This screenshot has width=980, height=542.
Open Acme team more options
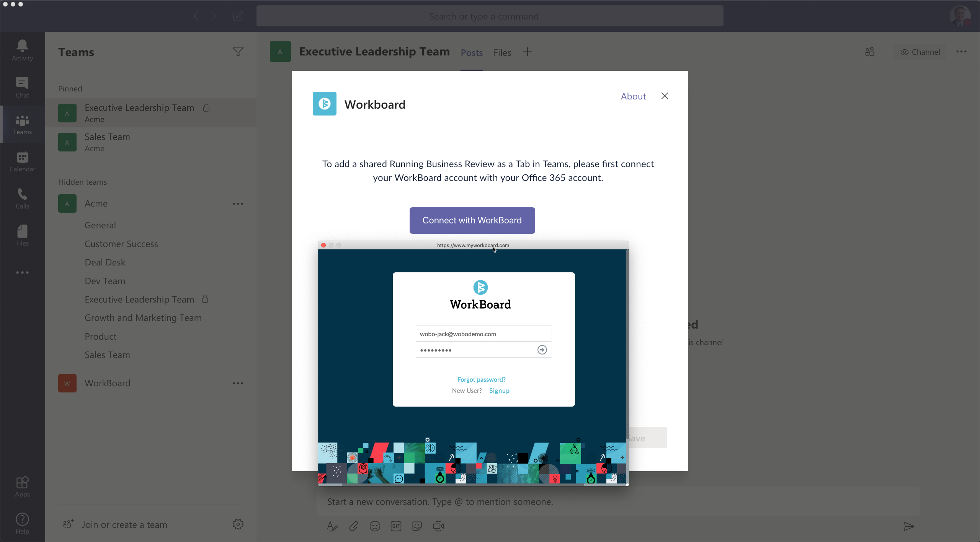pos(238,203)
